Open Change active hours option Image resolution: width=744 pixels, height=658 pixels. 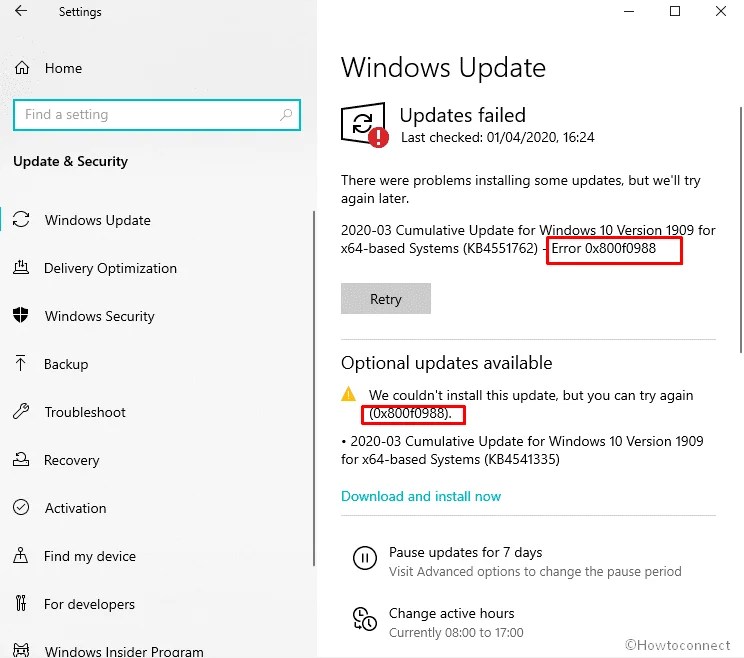tap(451, 613)
